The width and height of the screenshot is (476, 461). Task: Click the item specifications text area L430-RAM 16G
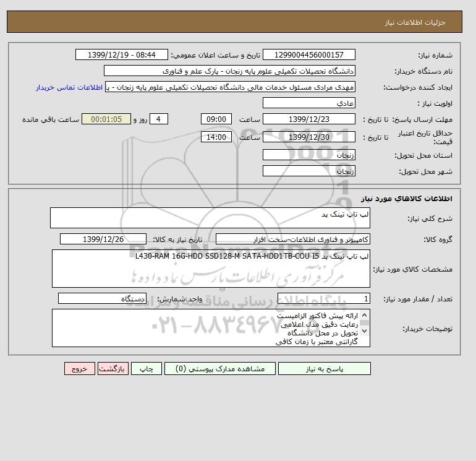(211, 269)
